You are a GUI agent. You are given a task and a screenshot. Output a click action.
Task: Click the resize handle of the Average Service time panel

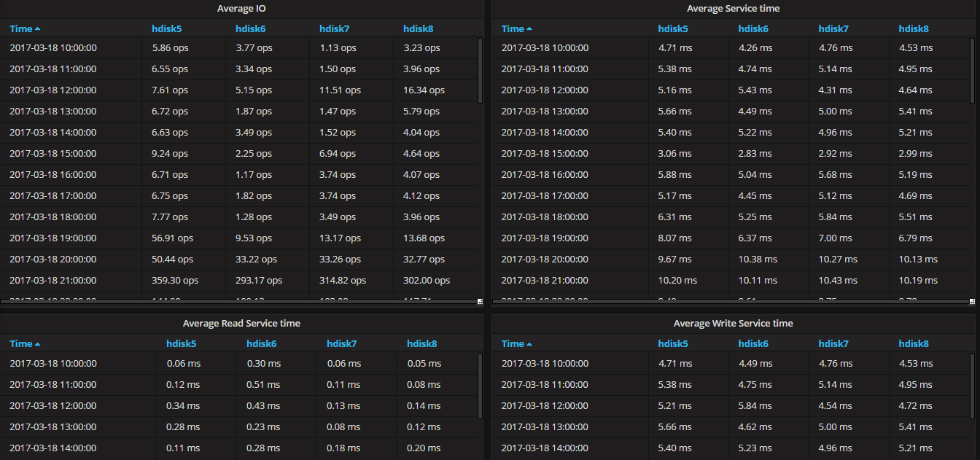(x=972, y=301)
